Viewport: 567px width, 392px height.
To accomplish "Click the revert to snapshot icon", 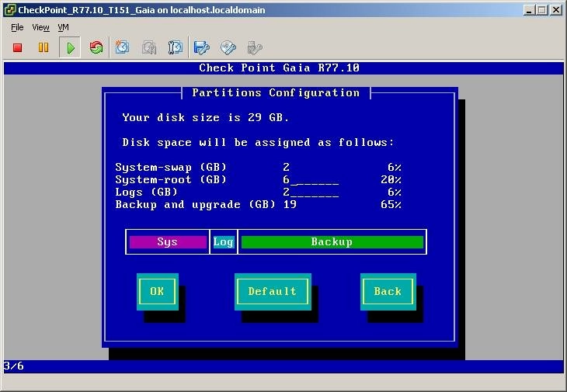I will (149, 47).
